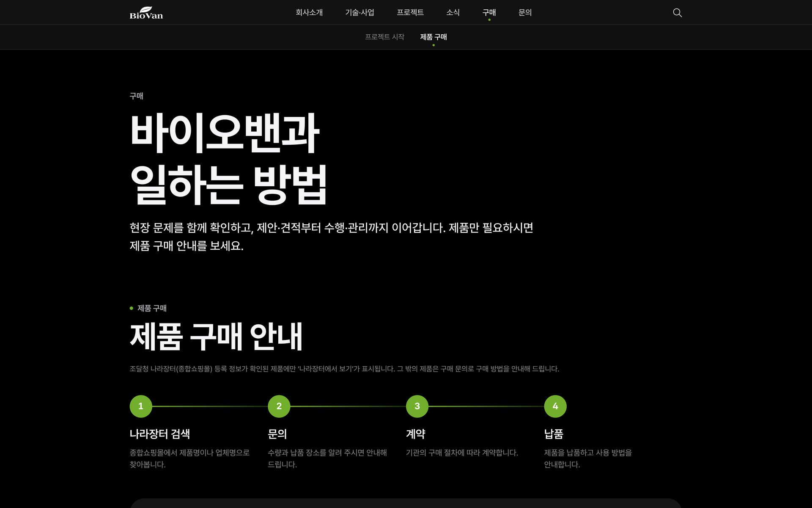Click the intro paragraph starting 현장 문제를
This screenshot has height=508, width=812.
pyautogui.click(x=331, y=237)
